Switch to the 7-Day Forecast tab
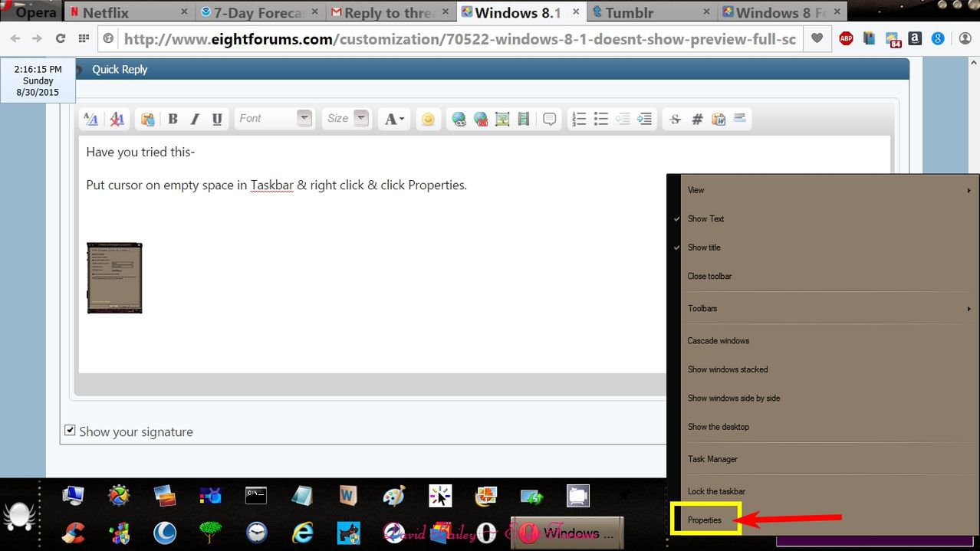 [261, 12]
